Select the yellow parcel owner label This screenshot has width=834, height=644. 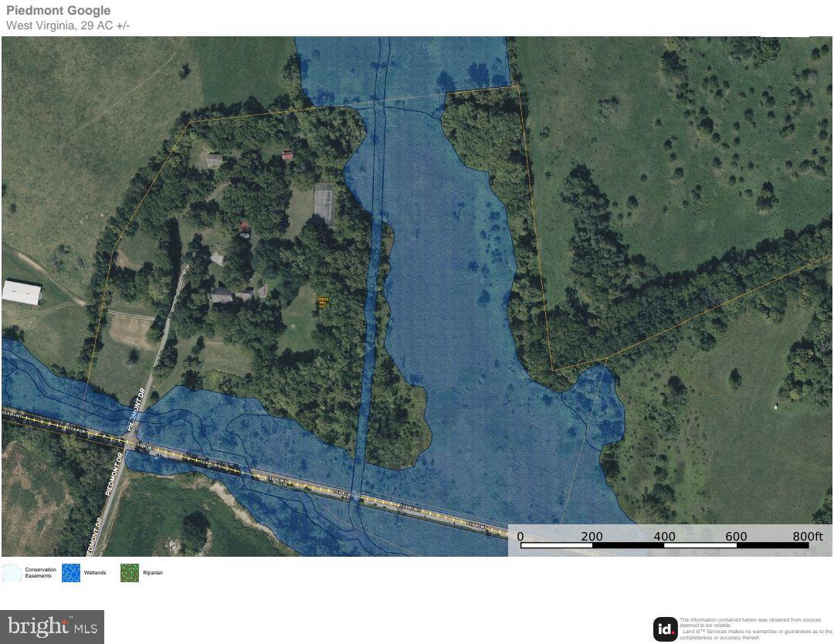(323, 302)
